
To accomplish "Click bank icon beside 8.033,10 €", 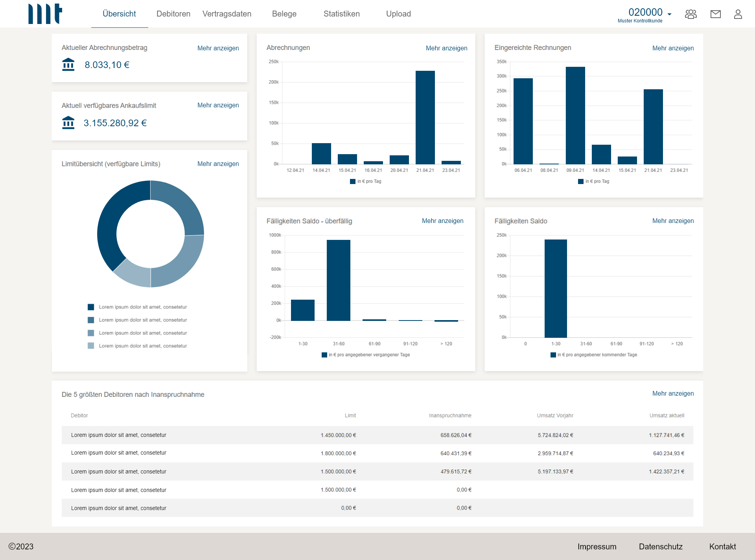I will tap(68, 64).
